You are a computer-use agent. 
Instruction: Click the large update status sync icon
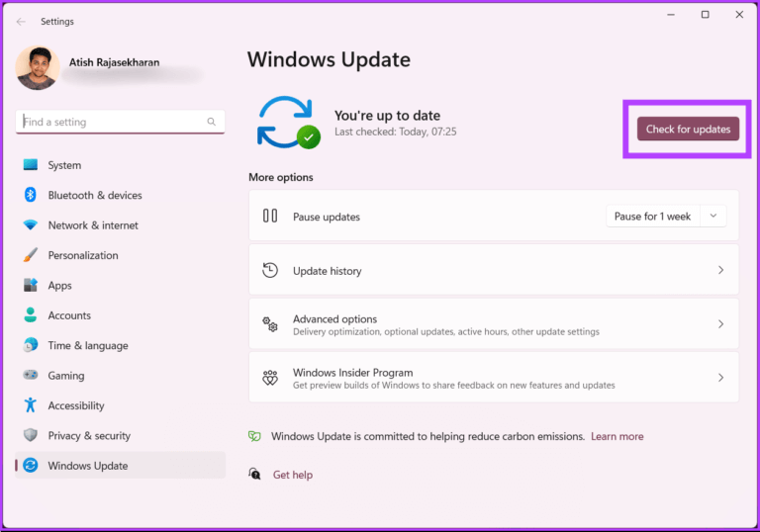tap(288, 122)
